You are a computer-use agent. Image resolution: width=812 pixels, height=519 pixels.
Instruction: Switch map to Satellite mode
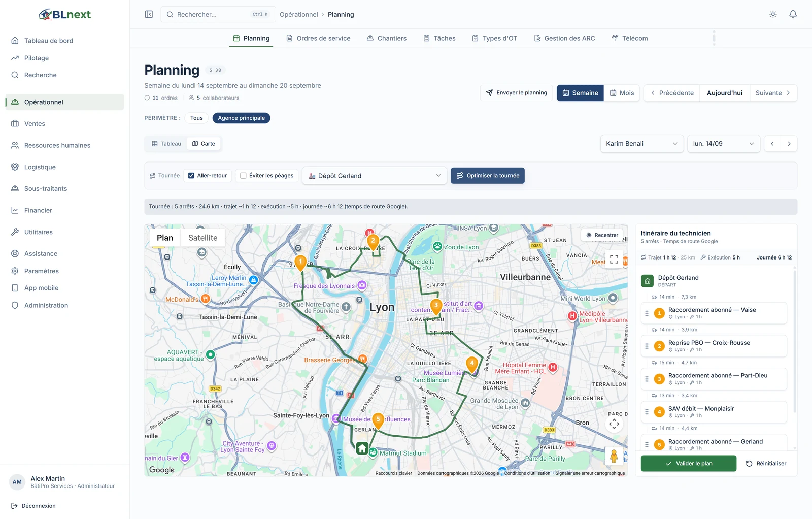[x=202, y=238]
